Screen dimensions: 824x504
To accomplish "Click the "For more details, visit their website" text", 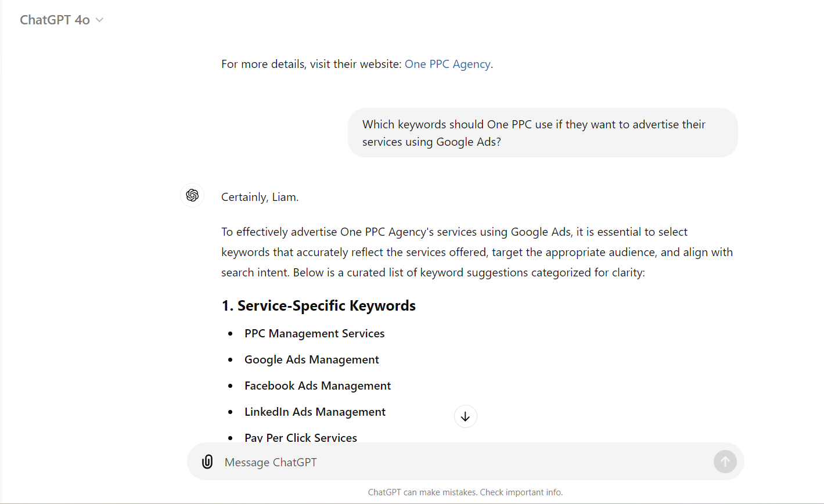I will coord(311,64).
